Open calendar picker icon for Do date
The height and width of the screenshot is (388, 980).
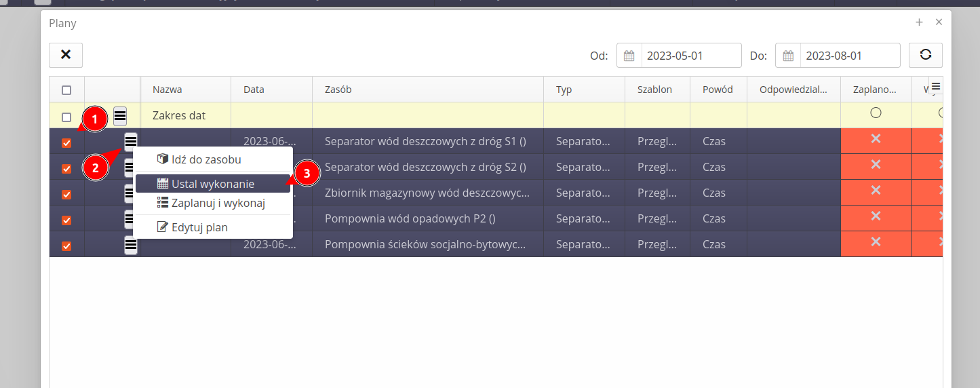point(788,56)
